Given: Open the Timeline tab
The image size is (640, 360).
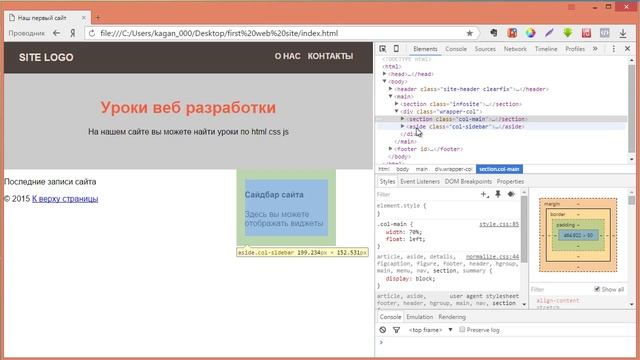Looking at the screenshot, I should click(x=546, y=49).
